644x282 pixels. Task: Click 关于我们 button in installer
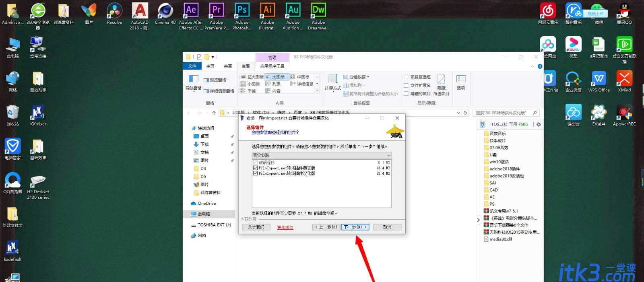256,227
